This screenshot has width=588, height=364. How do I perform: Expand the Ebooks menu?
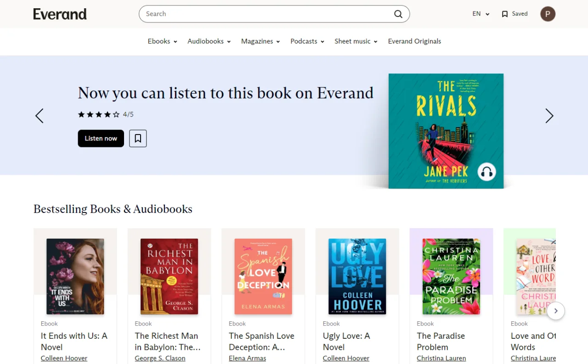pyautogui.click(x=163, y=41)
